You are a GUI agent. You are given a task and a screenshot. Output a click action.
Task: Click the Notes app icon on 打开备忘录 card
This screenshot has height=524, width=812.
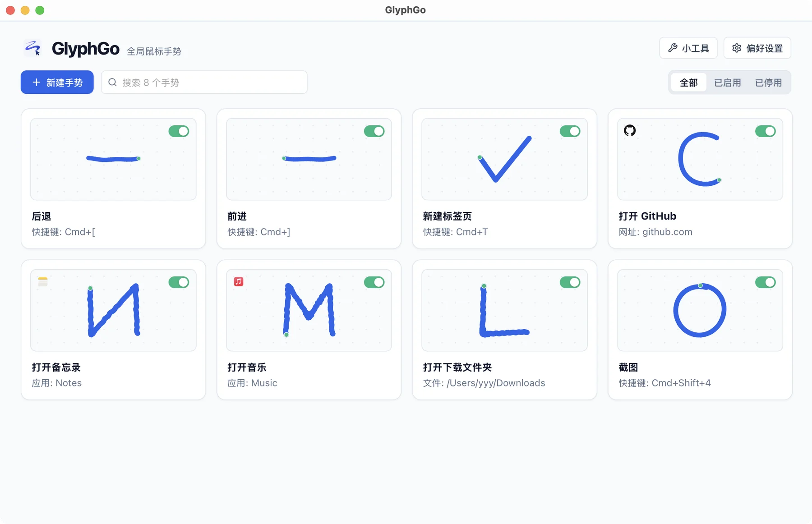pyautogui.click(x=43, y=281)
